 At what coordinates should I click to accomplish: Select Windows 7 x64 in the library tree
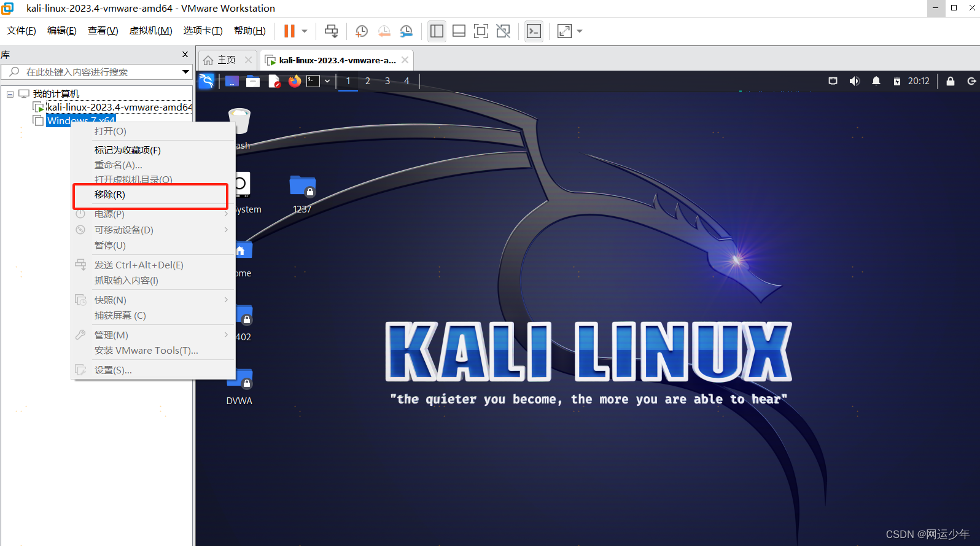(x=80, y=120)
